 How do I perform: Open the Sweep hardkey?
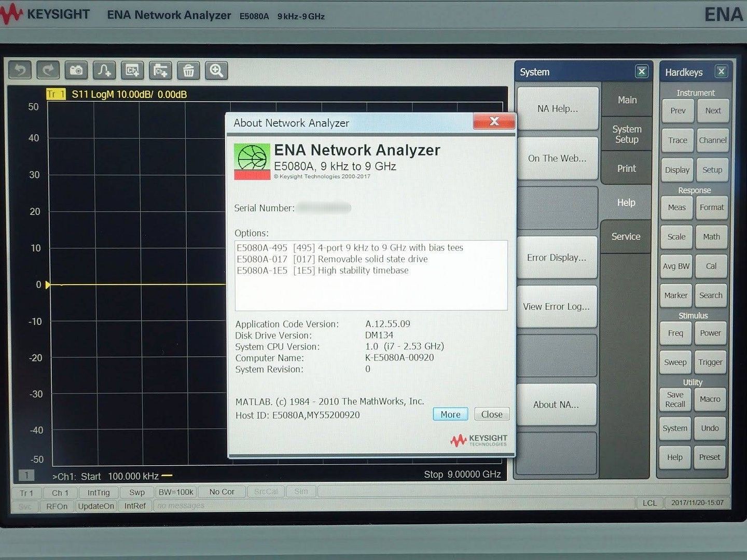point(675,362)
